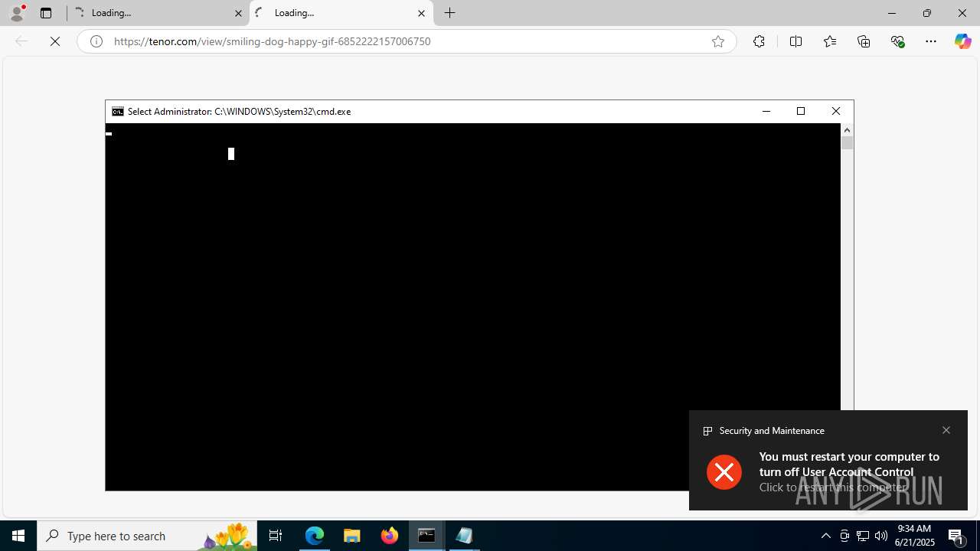
Task: Open the Windows Start menu
Action: pyautogui.click(x=18, y=536)
